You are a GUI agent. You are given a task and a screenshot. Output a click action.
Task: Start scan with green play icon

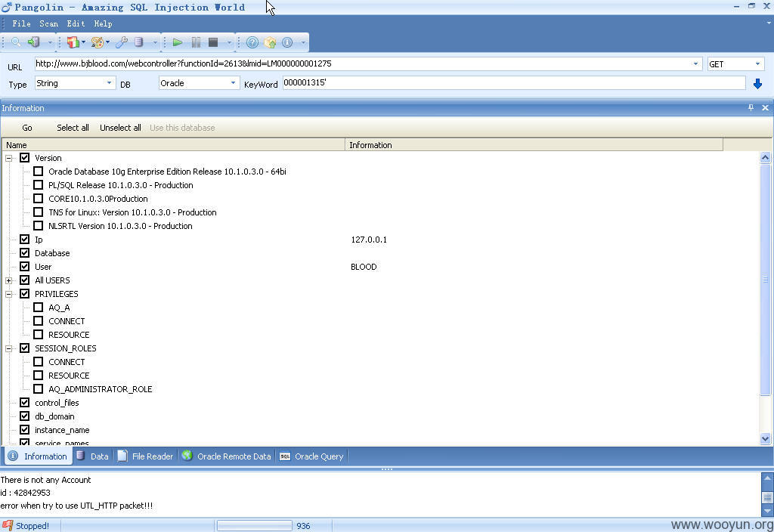pos(178,42)
